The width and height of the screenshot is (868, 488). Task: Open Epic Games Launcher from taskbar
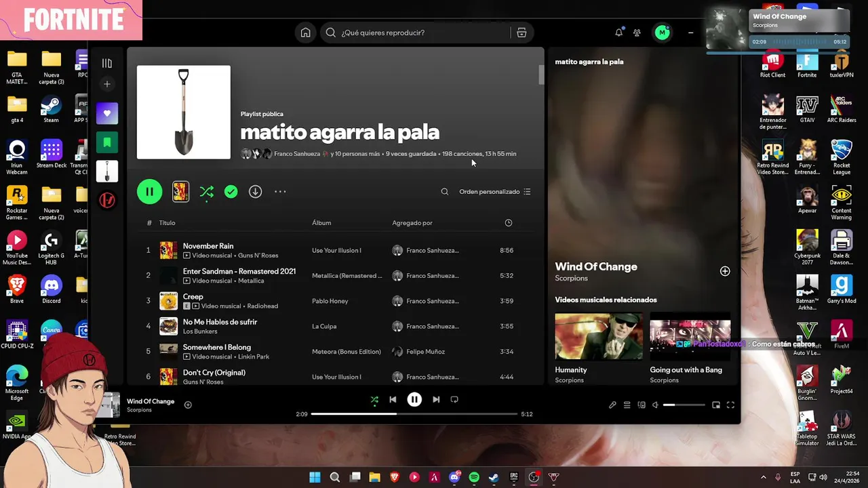click(x=514, y=477)
